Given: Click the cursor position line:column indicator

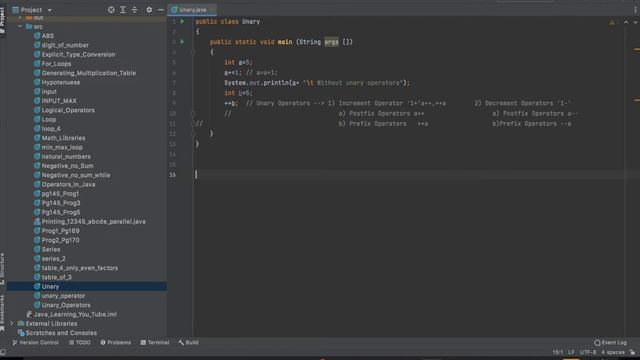Looking at the screenshot, I should pos(558,352).
